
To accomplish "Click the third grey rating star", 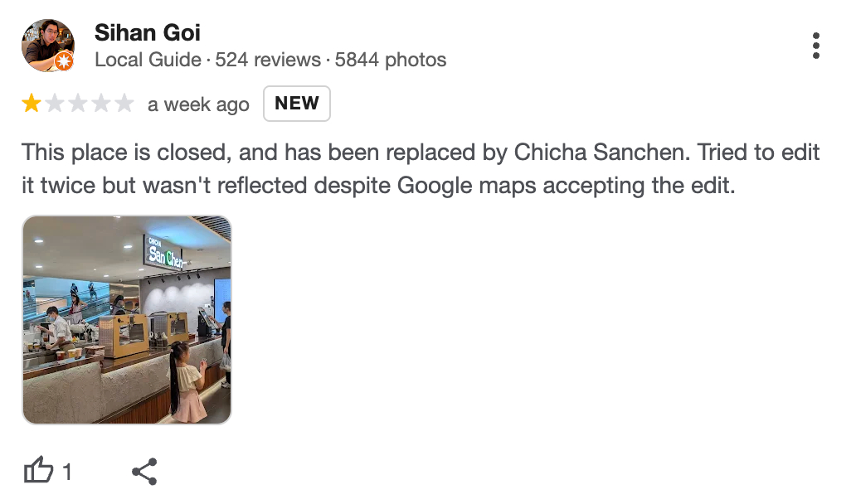I will tap(78, 104).
